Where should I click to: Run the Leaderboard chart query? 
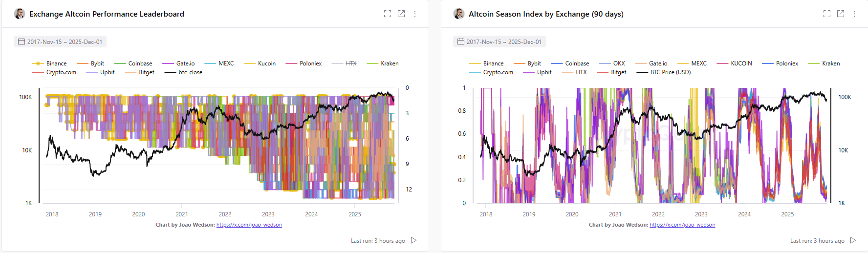click(413, 240)
